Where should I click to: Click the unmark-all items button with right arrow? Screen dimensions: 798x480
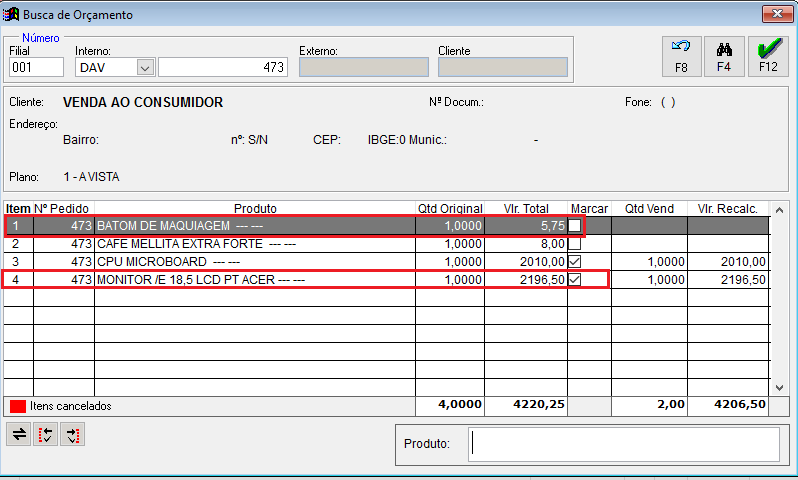(73, 433)
